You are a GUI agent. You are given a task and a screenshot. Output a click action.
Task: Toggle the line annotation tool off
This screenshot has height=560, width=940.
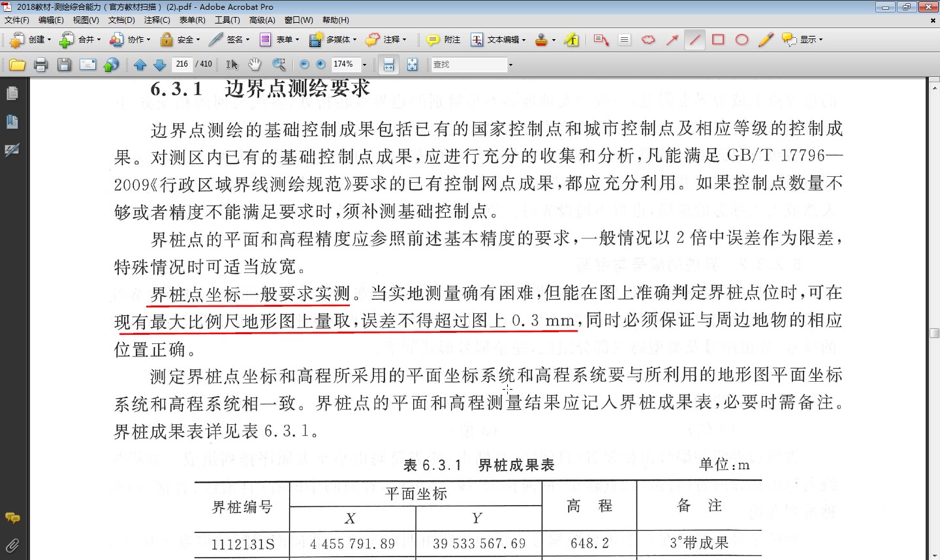tap(695, 40)
